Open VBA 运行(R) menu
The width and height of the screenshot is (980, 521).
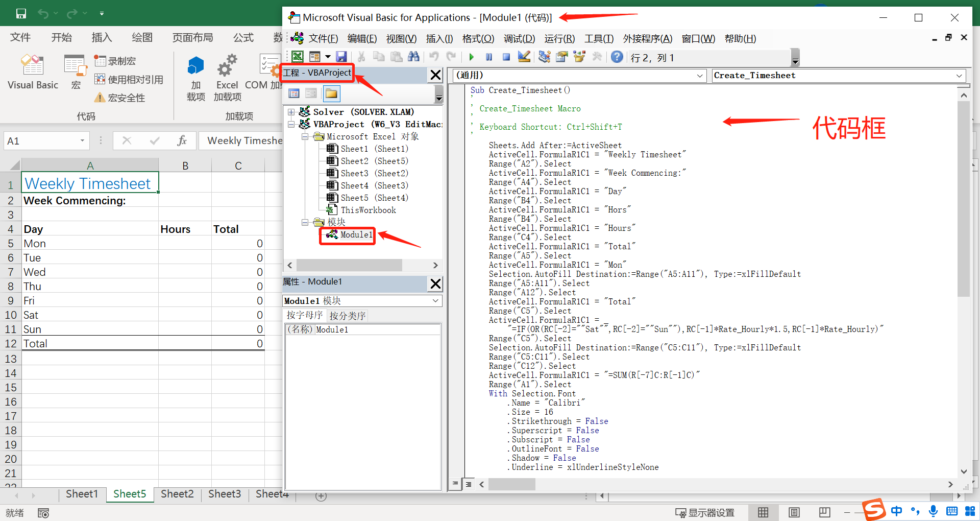559,39
